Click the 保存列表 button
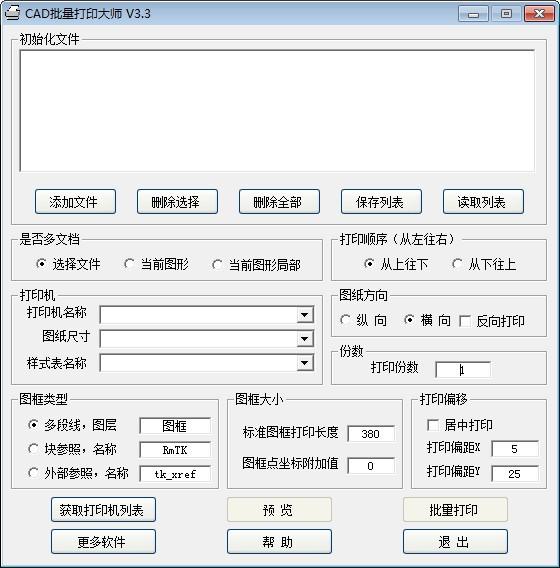Viewport: 560px width, 568px height. (381, 201)
